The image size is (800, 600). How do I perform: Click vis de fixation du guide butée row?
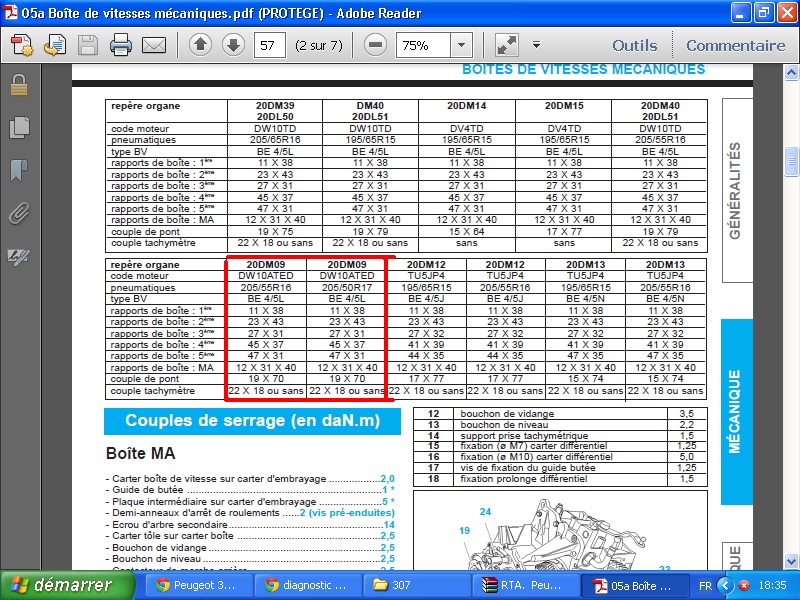click(560, 468)
